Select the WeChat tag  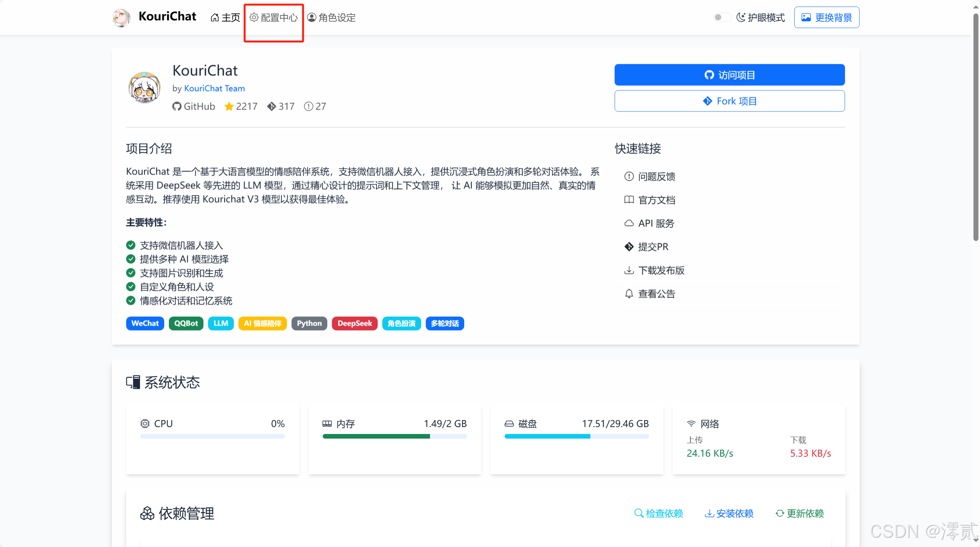[145, 323]
